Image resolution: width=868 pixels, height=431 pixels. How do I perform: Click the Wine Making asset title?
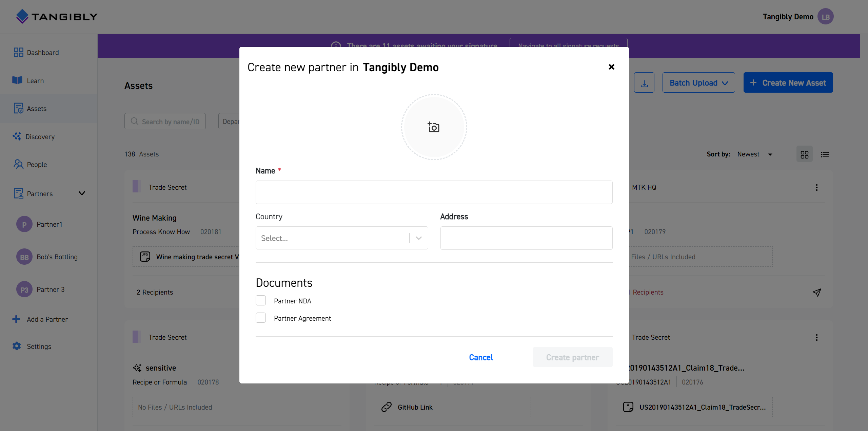click(x=155, y=218)
